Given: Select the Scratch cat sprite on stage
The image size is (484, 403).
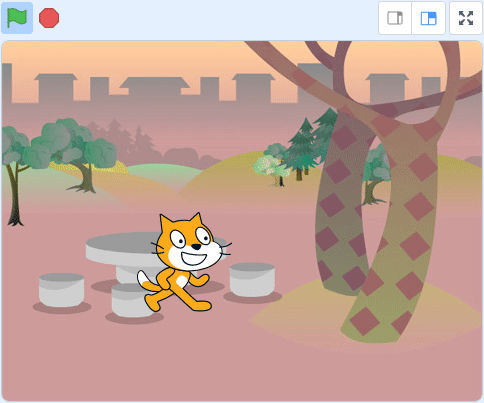Looking at the screenshot, I should (x=184, y=262).
